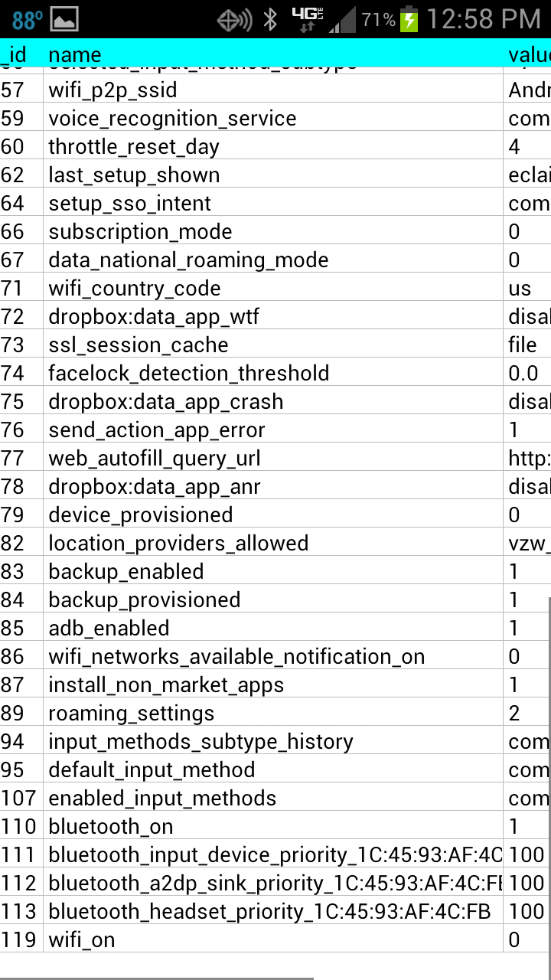Screen dimensions: 551x980
Task: Select the _id column header
Action: (x=14, y=54)
